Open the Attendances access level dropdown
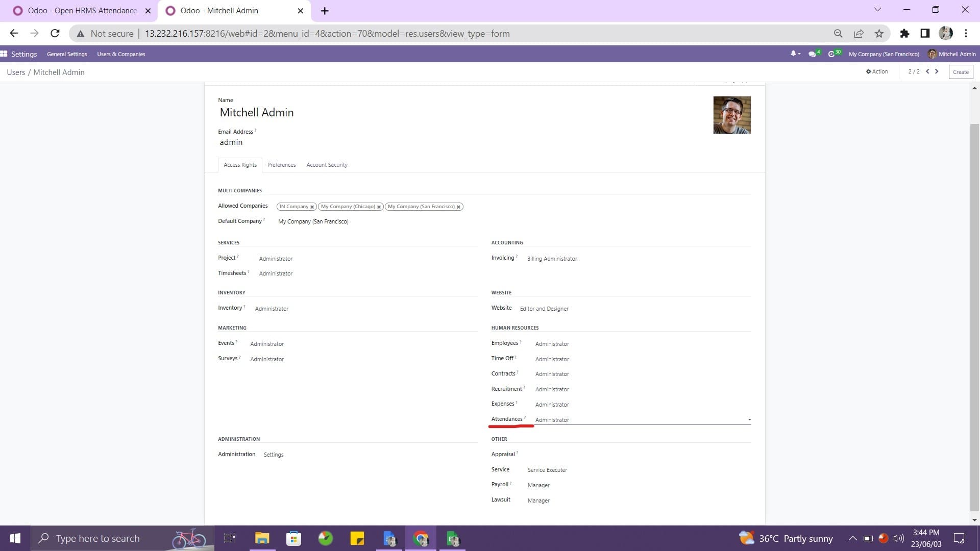 click(643, 419)
